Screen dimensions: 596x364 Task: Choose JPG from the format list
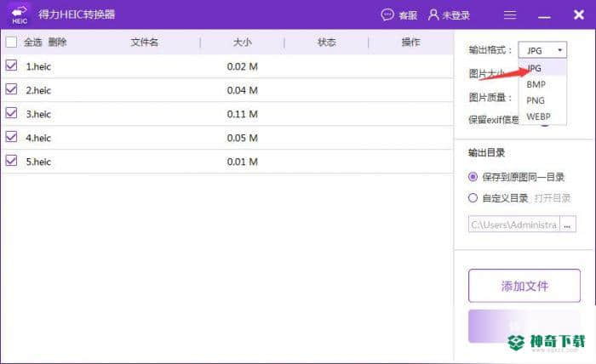[543, 68]
